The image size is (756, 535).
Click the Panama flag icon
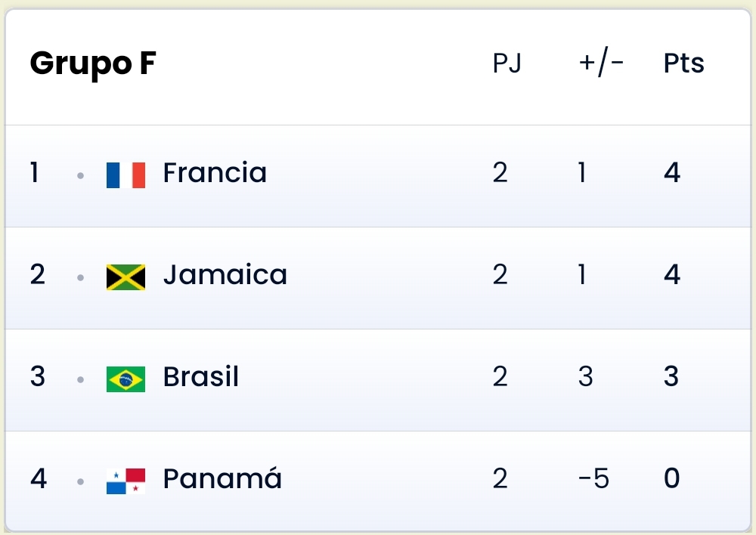pos(125,481)
